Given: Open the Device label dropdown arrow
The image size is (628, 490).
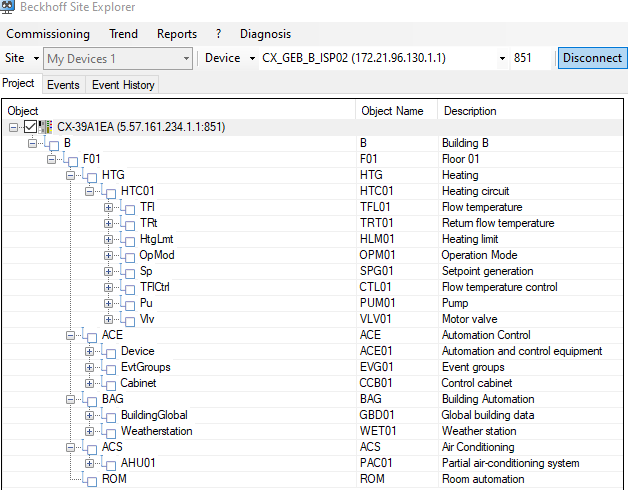Looking at the screenshot, I should (x=252, y=58).
